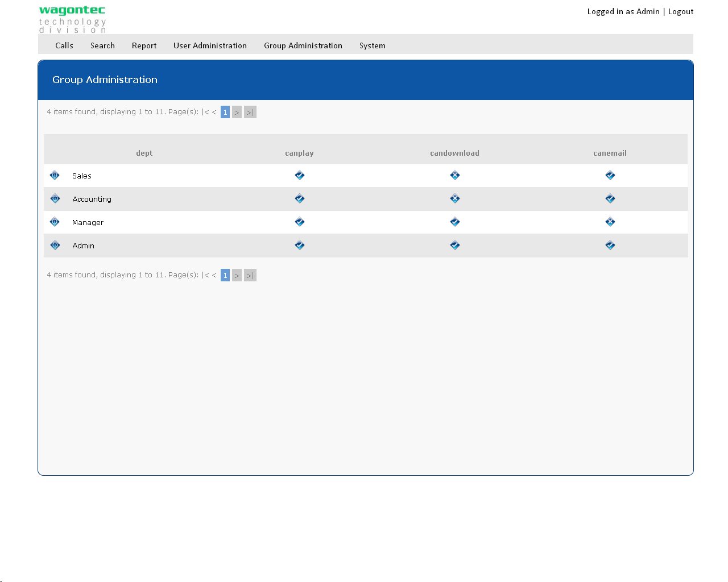
Task: Open the User Administration menu
Action: tap(210, 45)
